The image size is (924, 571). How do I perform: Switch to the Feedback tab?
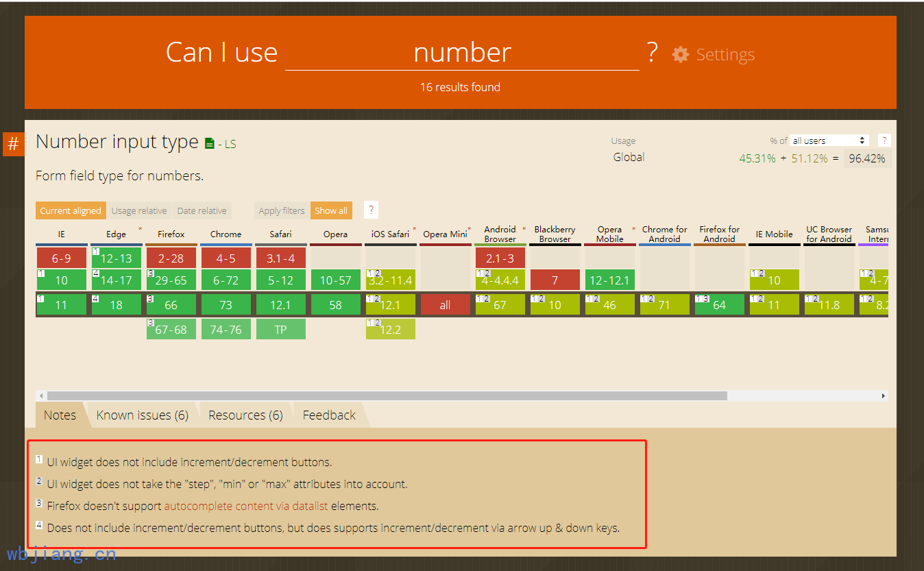tap(329, 415)
